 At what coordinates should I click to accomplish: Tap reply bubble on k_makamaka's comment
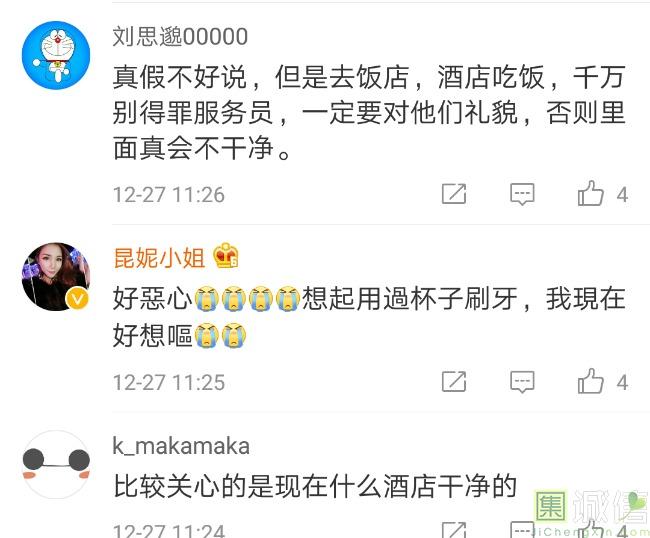coord(522,530)
